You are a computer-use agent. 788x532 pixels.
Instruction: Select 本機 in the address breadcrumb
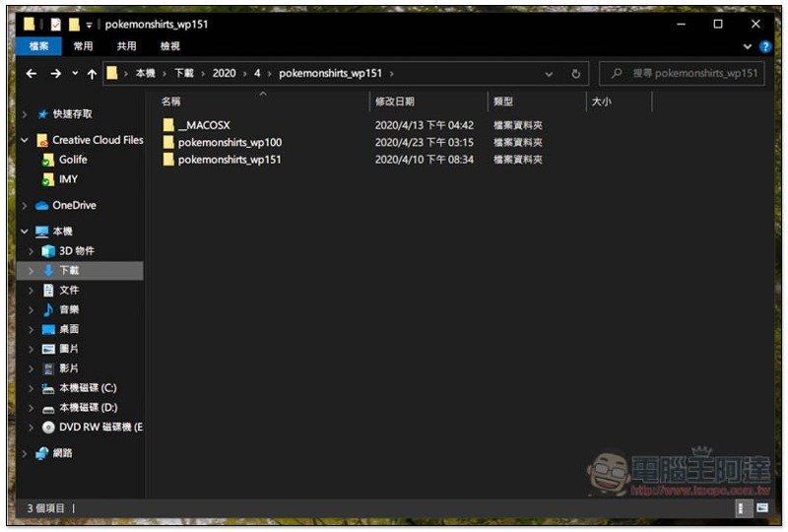tap(145, 74)
